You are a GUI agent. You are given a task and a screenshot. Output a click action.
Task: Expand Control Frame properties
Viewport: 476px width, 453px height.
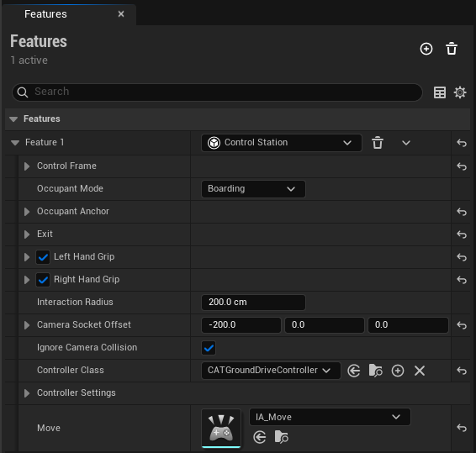27,166
